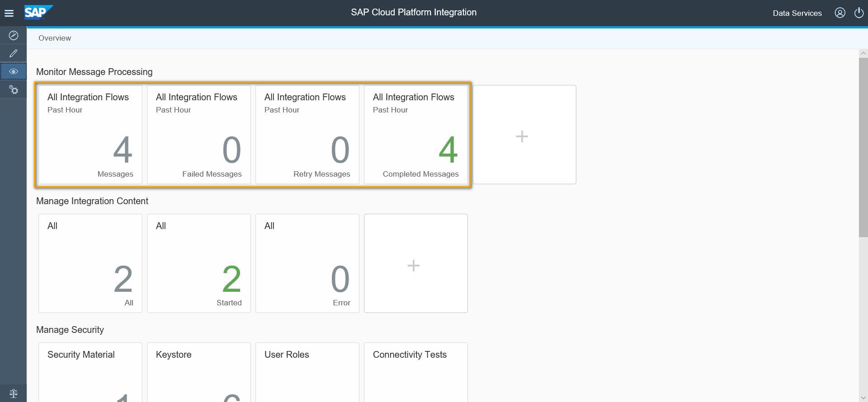Click the Monitor Message Processing heading
Image resolution: width=868 pixels, height=402 pixels.
click(94, 72)
